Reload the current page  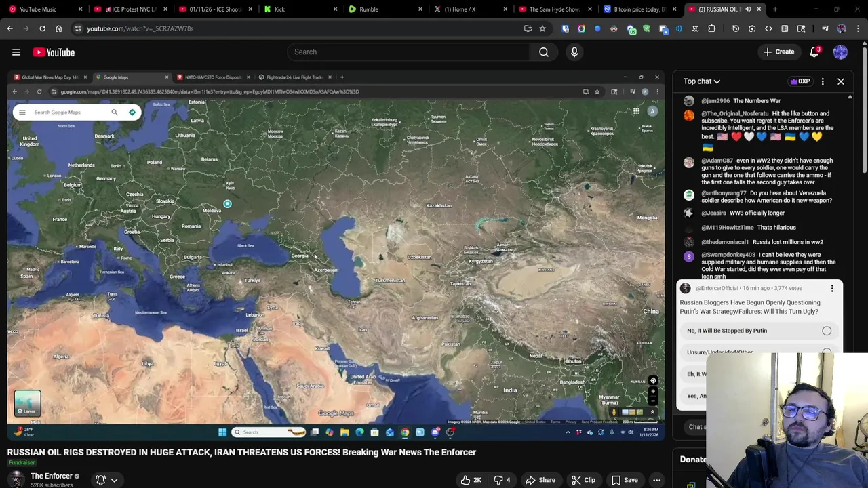coord(42,28)
